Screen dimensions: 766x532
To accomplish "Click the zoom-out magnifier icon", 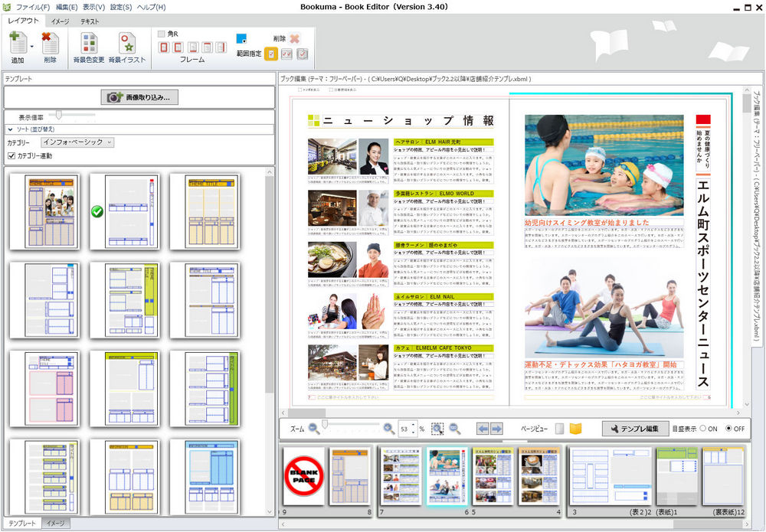I will 313,429.
